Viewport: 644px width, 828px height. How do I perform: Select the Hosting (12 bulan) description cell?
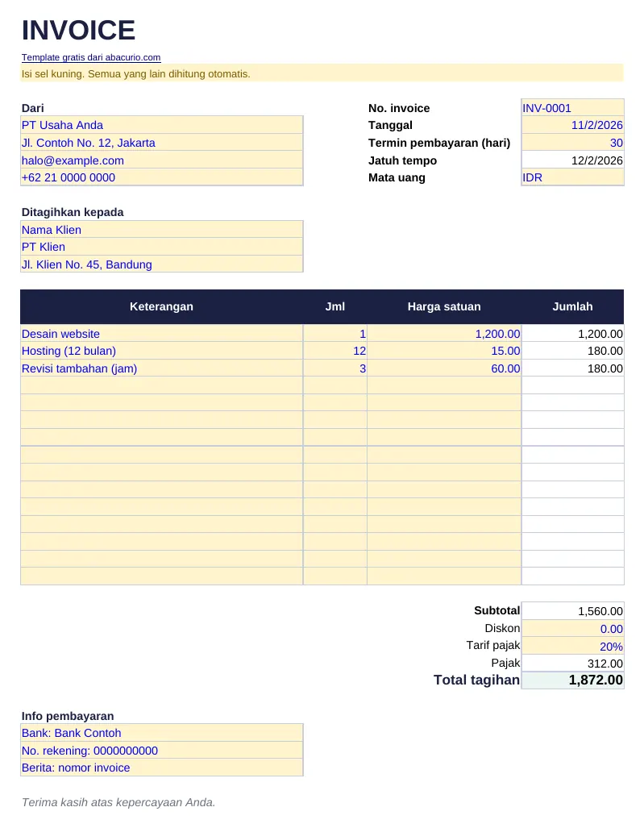coord(162,351)
